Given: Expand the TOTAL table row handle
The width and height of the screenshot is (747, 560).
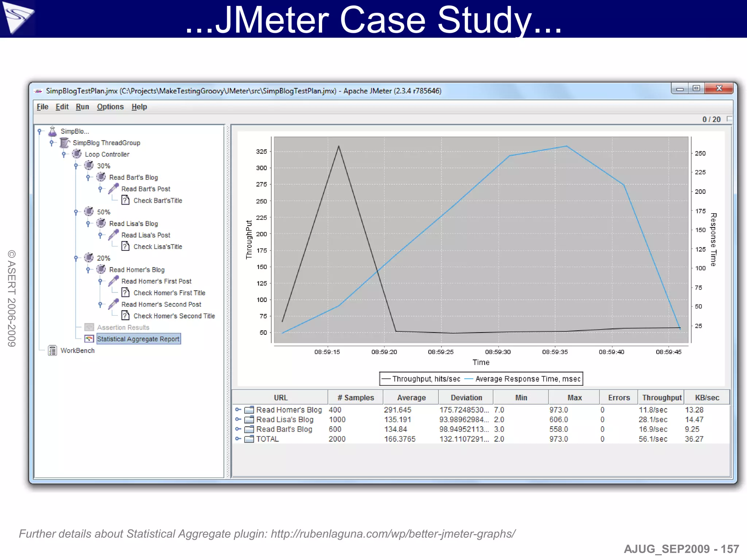Looking at the screenshot, I should pos(238,439).
